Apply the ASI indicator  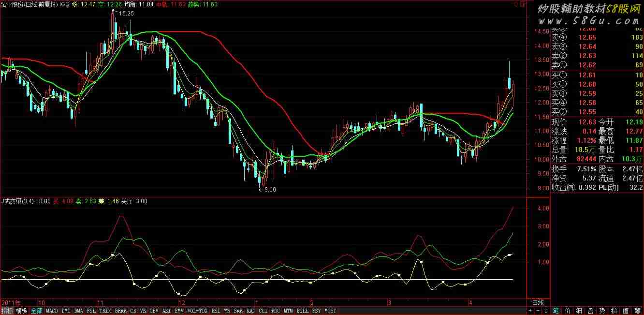[x=166, y=311]
